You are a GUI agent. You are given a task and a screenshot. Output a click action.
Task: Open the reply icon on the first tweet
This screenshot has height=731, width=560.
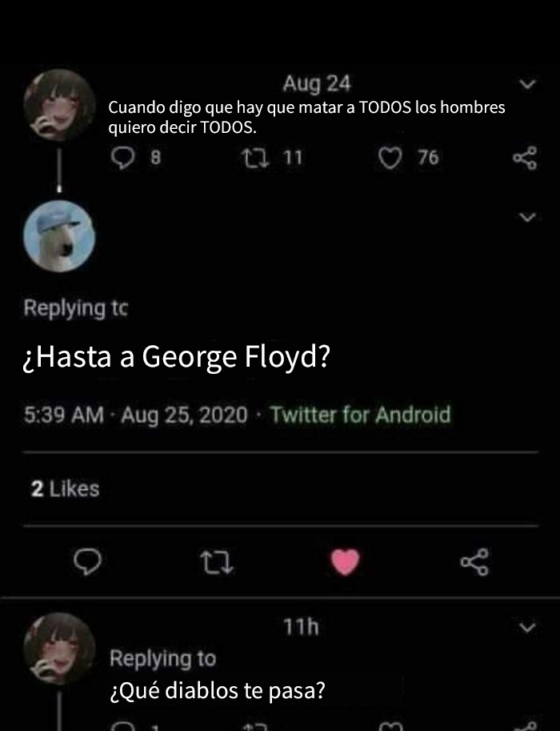[x=122, y=158]
